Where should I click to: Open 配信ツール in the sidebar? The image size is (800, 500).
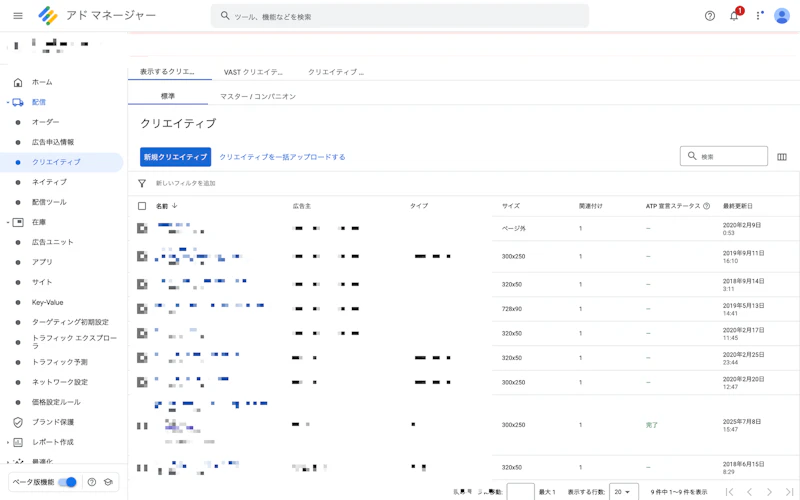49,202
